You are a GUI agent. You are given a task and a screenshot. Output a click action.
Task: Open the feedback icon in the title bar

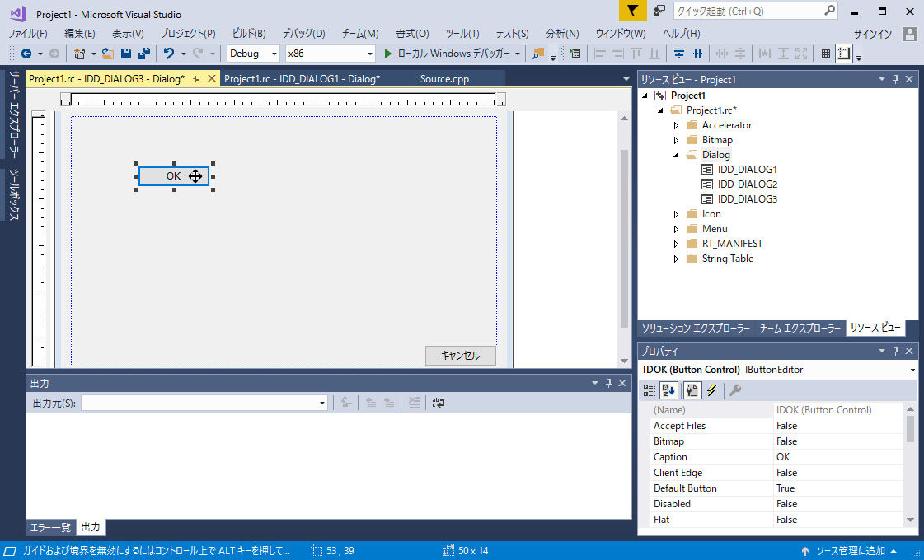coord(659,12)
